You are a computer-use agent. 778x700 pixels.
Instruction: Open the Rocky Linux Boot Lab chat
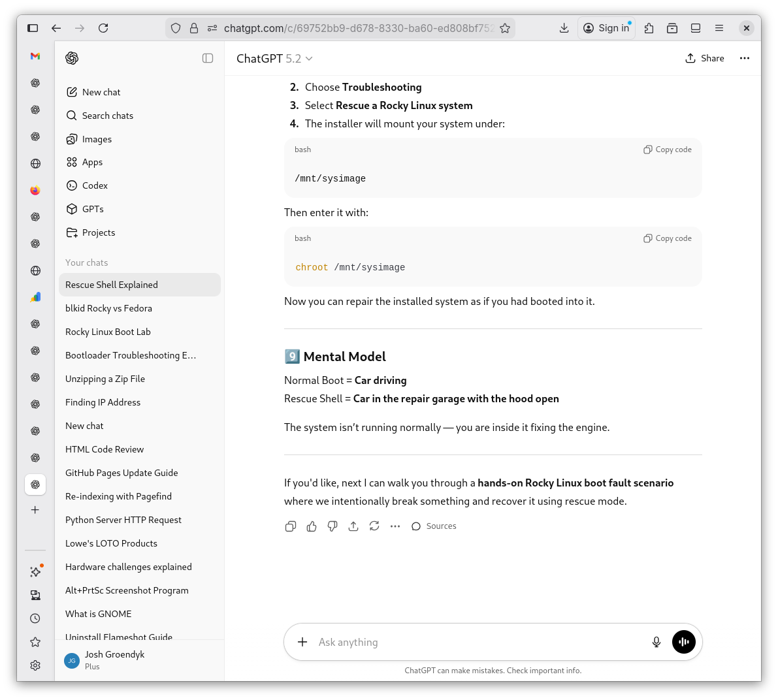point(108,332)
